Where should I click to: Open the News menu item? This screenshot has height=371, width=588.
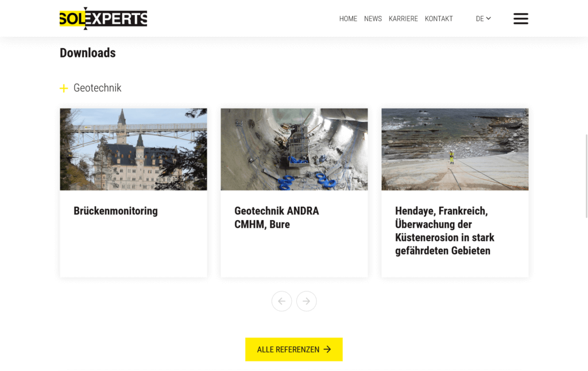(x=373, y=19)
